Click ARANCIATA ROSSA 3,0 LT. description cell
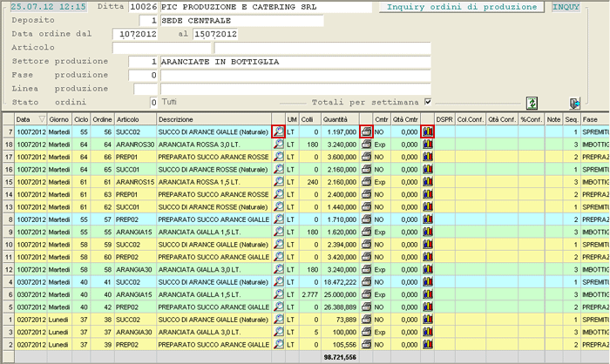The image size is (610, 364). click(214, 145)
